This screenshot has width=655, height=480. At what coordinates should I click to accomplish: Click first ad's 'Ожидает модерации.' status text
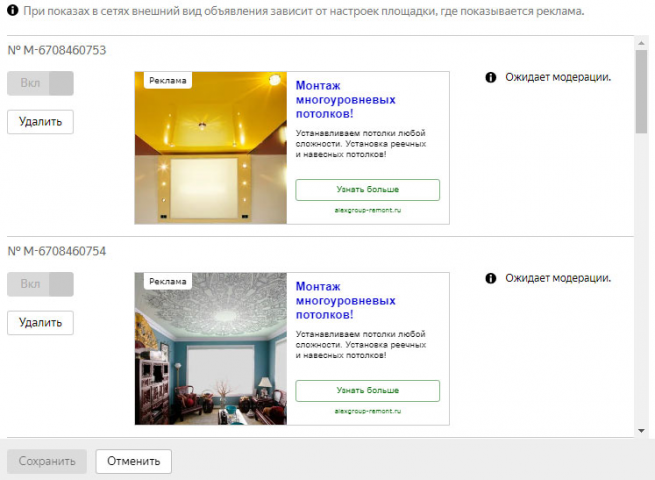[558, 77]
